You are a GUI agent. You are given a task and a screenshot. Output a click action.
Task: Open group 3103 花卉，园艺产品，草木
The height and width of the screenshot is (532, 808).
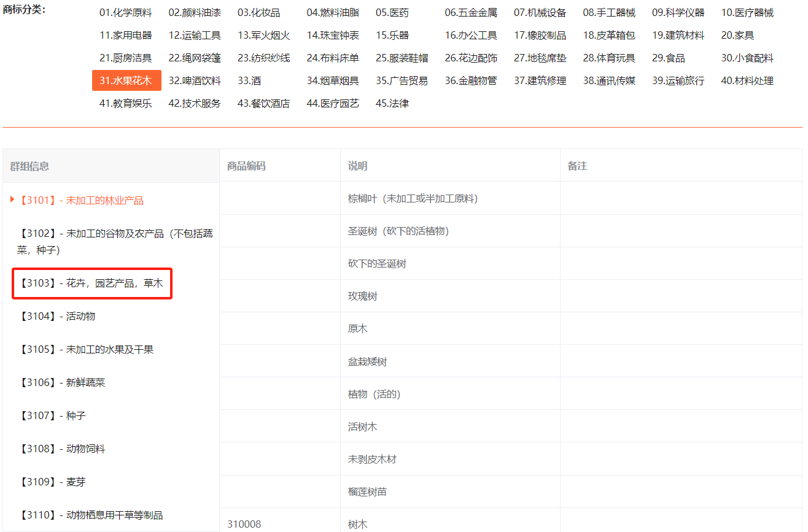(91, 283)
